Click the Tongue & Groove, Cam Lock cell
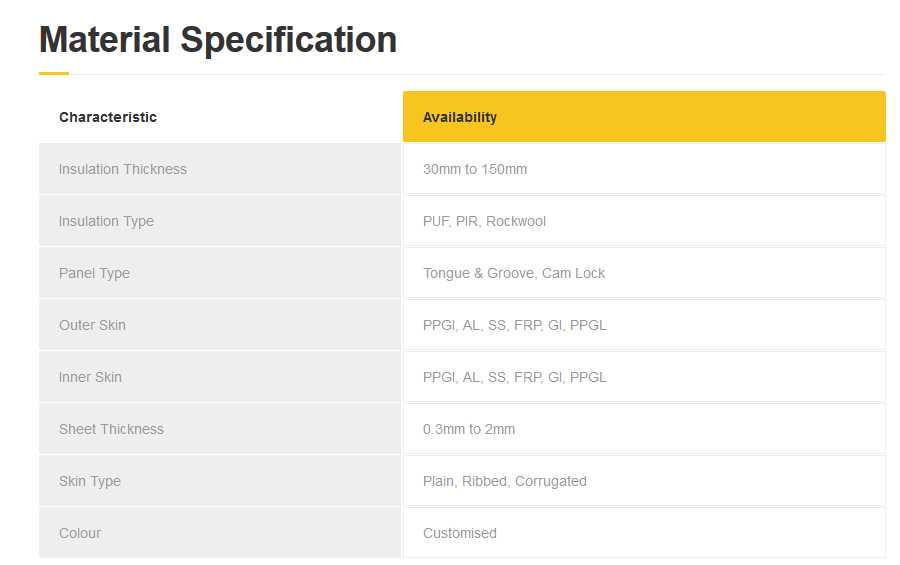Image resolution: width=900 pixels, height=565 pixels. pyautogui.click(x=644, y=273)
